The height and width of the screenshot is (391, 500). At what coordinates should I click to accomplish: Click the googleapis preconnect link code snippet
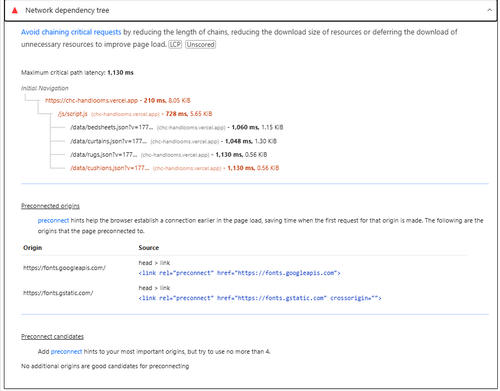point(239,273)
